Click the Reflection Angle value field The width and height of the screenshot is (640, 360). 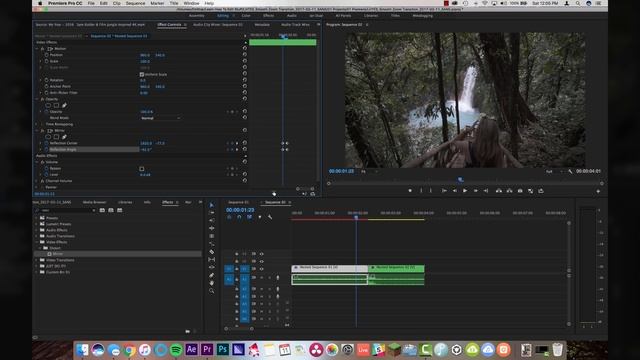point(146,150)
